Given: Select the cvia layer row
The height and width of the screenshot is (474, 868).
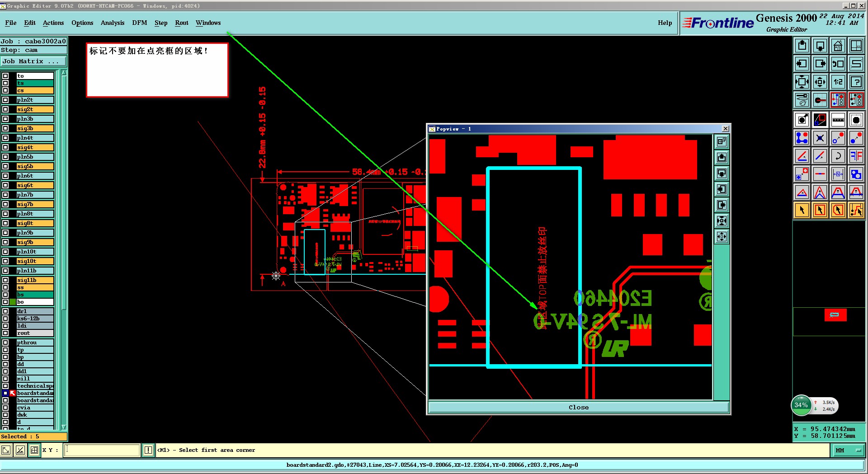Looking at the screenshot, I should [35, 408].
